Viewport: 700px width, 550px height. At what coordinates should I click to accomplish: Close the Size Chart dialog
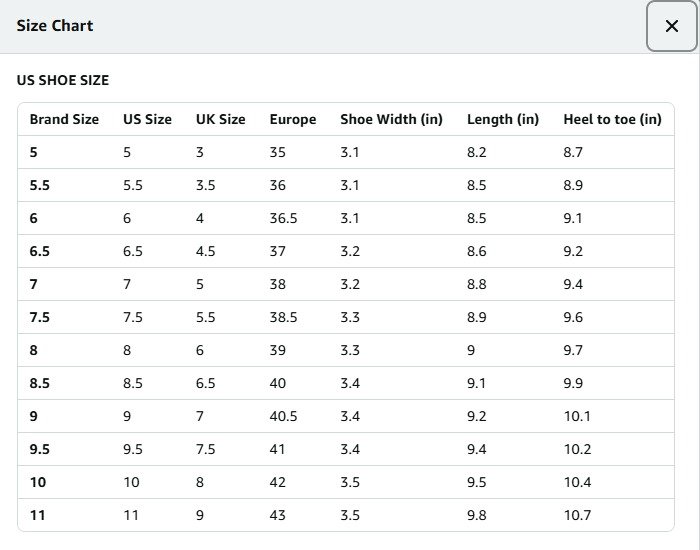(x=671, y=26)
